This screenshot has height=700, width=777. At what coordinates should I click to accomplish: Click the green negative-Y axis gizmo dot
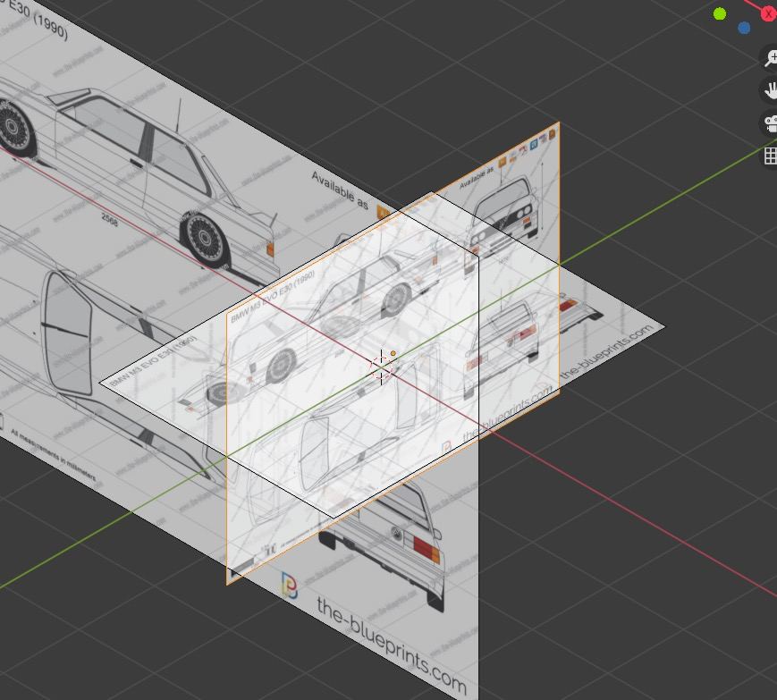coord(720,14)
